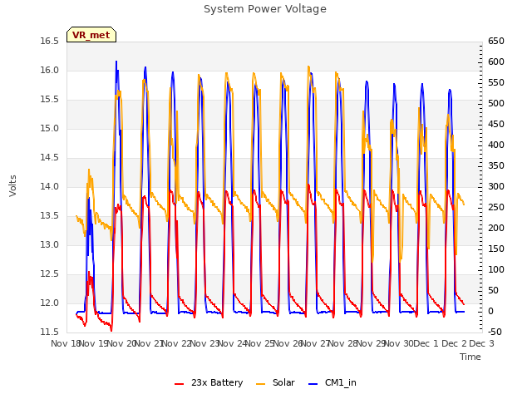Click the 12.5 left axis value

[x=49, y=274]
